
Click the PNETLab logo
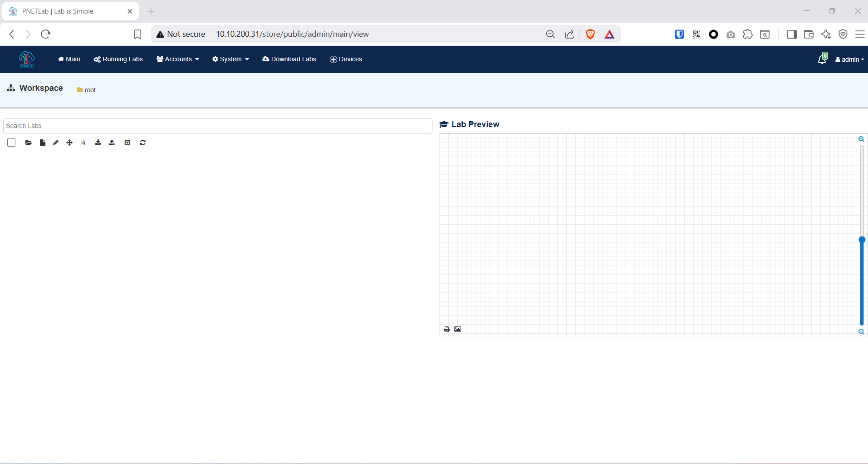coord(27,59)
